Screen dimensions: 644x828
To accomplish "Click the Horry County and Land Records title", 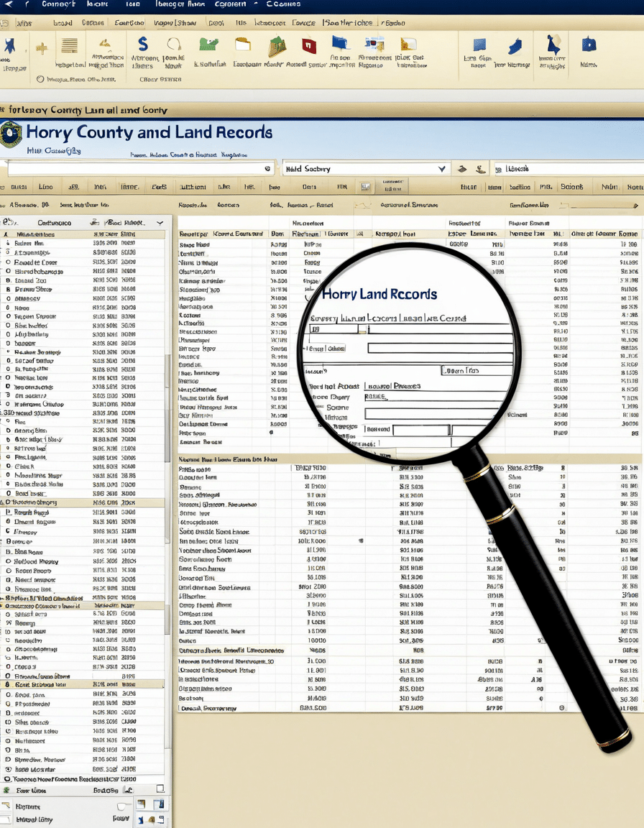I will coord(149,132).
